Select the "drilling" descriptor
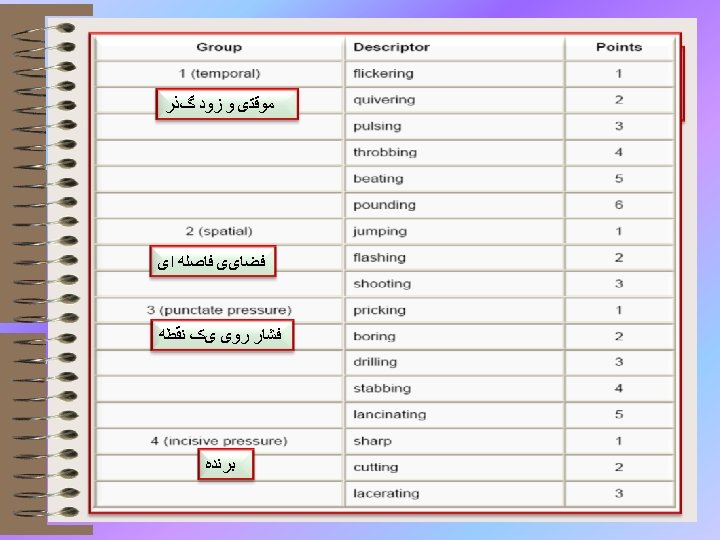 [375, 362]
